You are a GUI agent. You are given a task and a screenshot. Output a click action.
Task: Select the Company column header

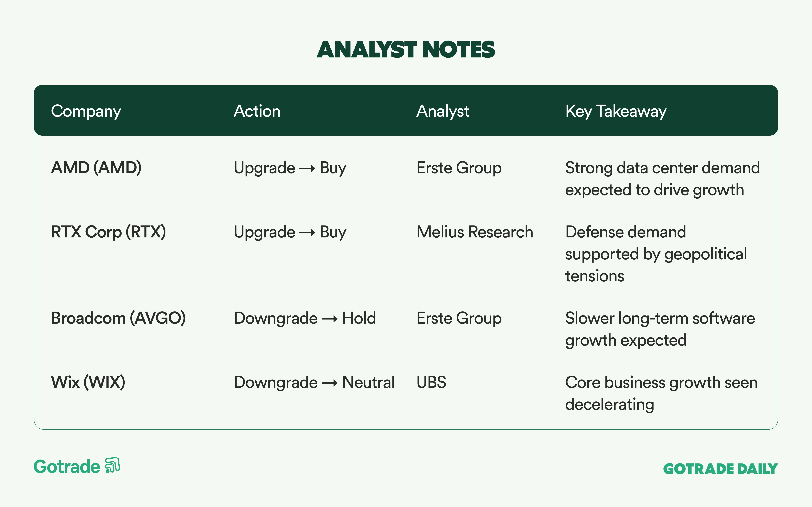(86, 111)
